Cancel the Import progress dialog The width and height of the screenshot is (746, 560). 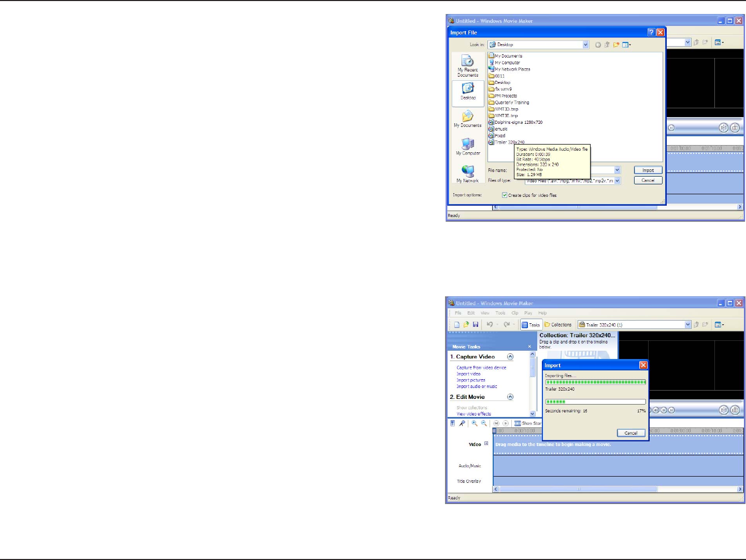[631, 433]
